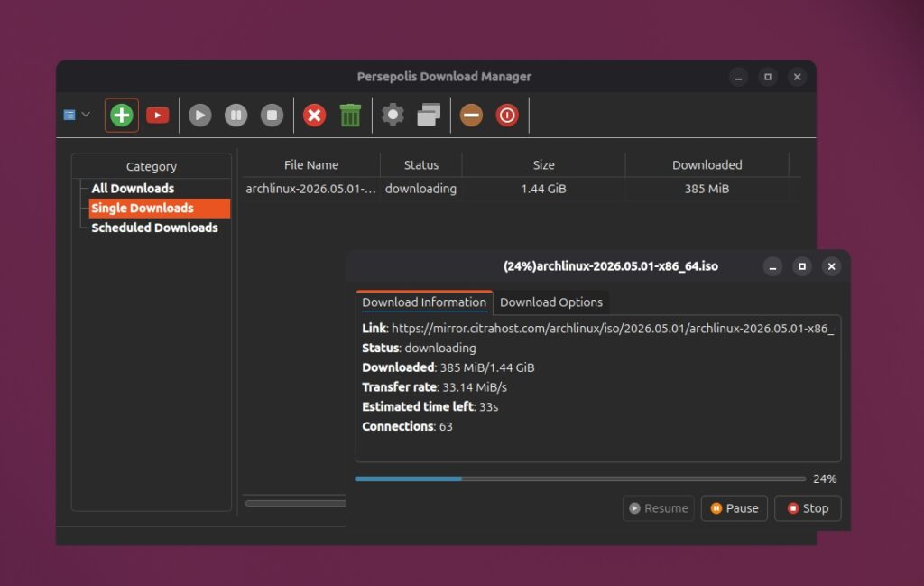Click the 1.44 GiB size cell
The height and width of the screenshot is (586, 924).
click(x=543, y=189)
